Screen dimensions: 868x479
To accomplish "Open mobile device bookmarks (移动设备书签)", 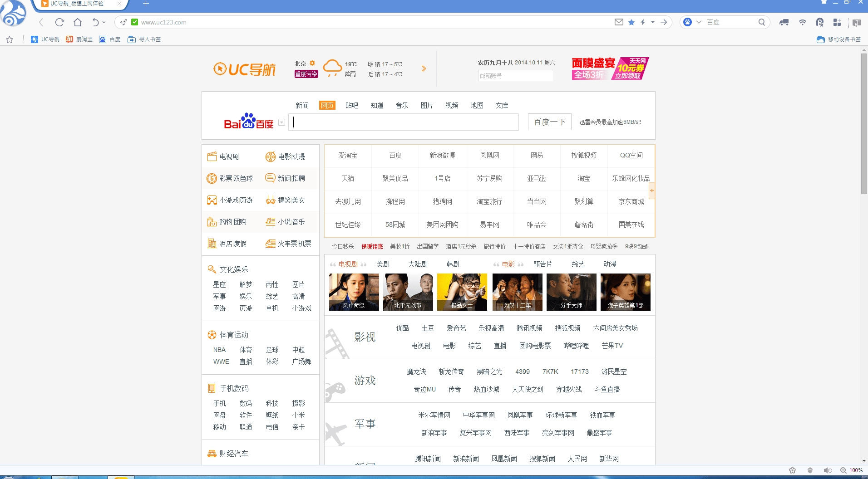I will pos(838,39).
